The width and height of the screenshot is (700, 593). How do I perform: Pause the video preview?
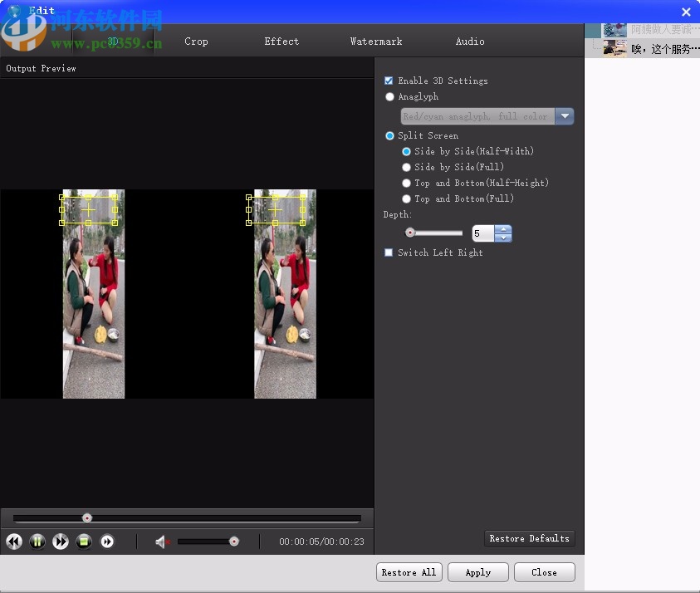37,542
